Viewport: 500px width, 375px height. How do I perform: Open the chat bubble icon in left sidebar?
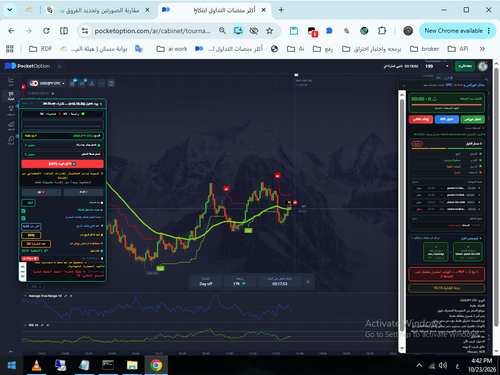(11, 140)
